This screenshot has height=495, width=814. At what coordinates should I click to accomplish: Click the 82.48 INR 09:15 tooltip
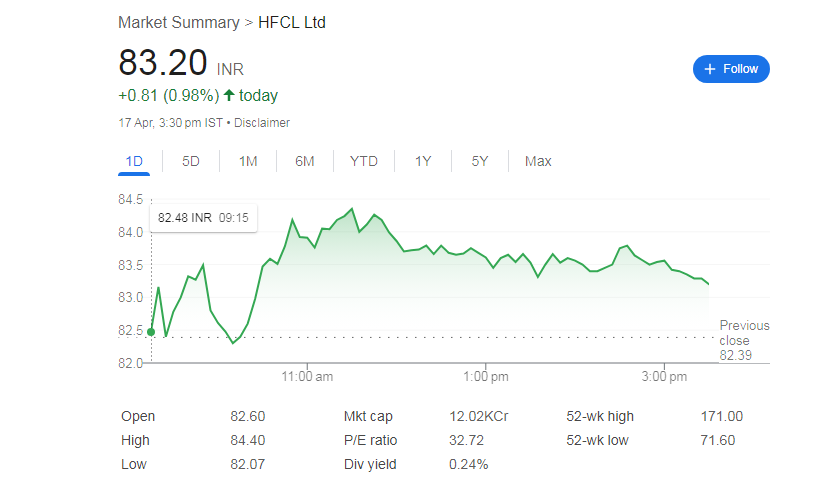point(203,218)
